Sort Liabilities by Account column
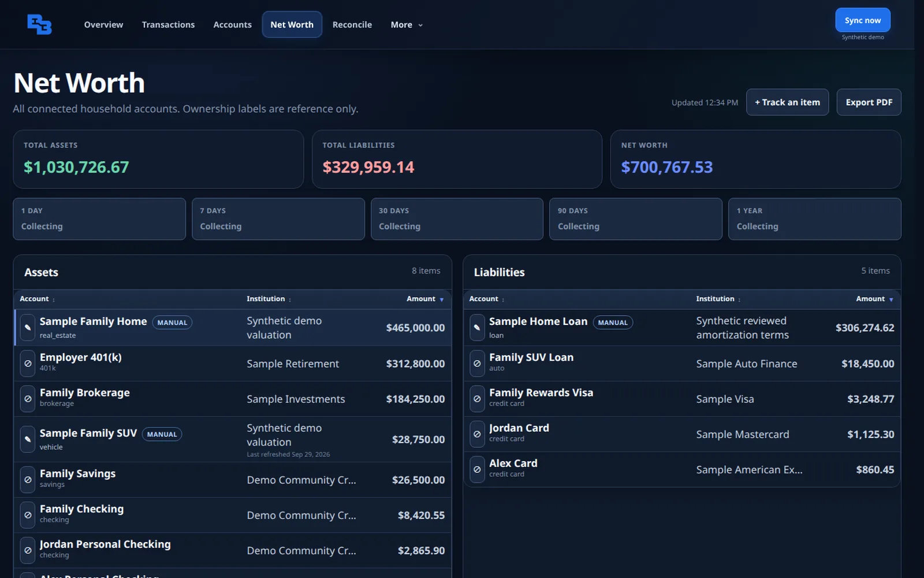924x578 pixels. tap(487, 299)
